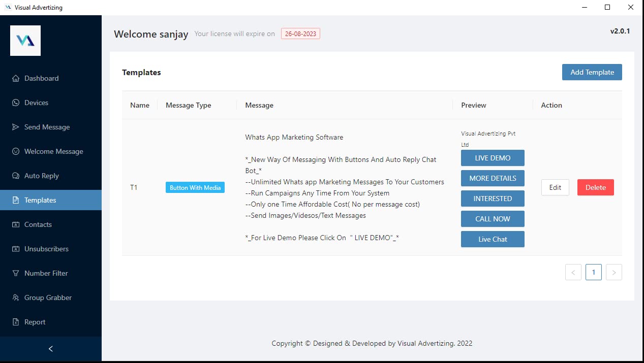
Task: Click the Contacts icon in sidebar
Action: (16, 224)
